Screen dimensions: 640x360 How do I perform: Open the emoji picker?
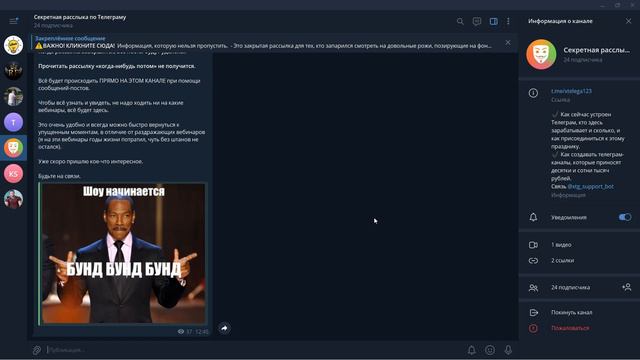[490, 350]
